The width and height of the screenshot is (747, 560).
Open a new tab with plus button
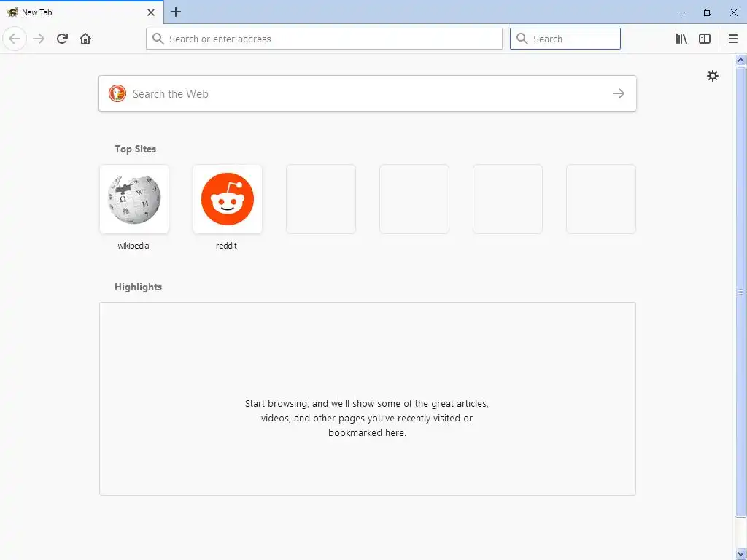click(176, 12)
